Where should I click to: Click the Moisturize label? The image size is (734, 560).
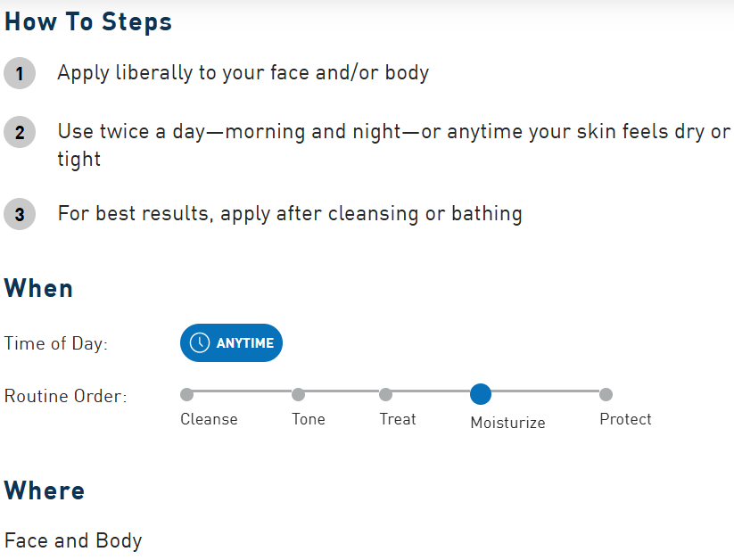point(507,423)
